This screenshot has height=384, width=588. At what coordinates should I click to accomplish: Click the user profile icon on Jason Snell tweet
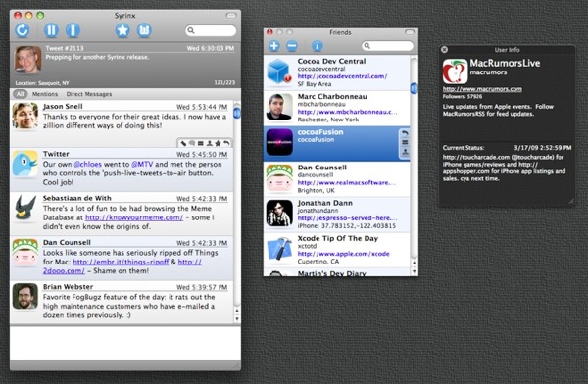(x=210, y=143)
